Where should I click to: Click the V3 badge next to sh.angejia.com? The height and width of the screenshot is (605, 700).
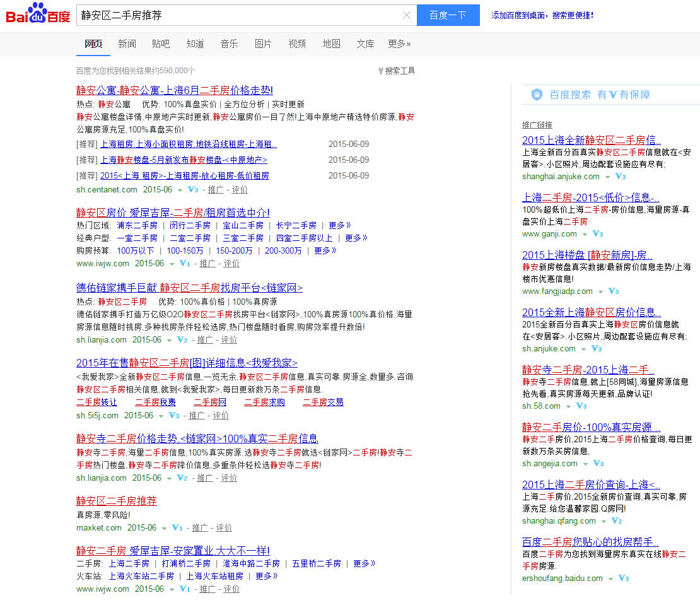tap(598, 464)
